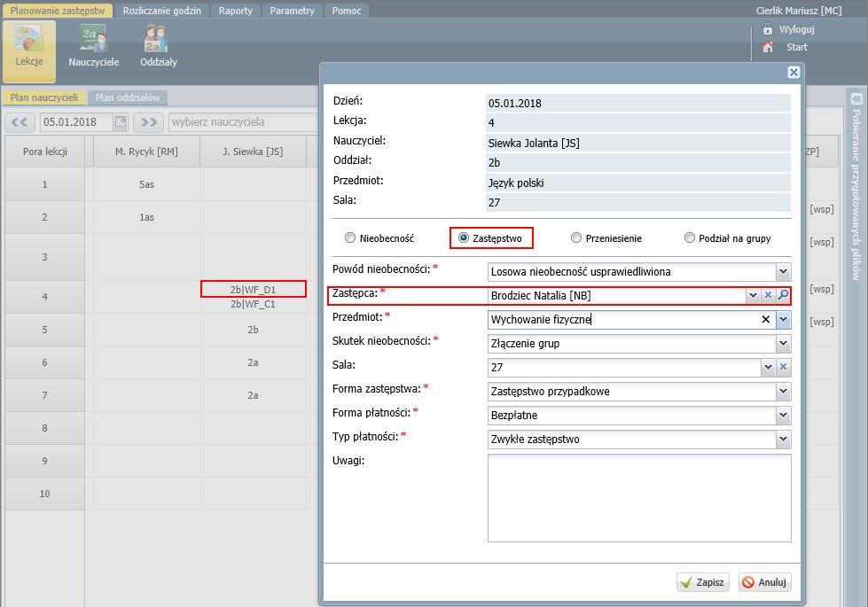Select the 2a cell in lesson 7 row
Image resolution: width=868 pixels, height=607 pixels.
[x=253, y=395]
